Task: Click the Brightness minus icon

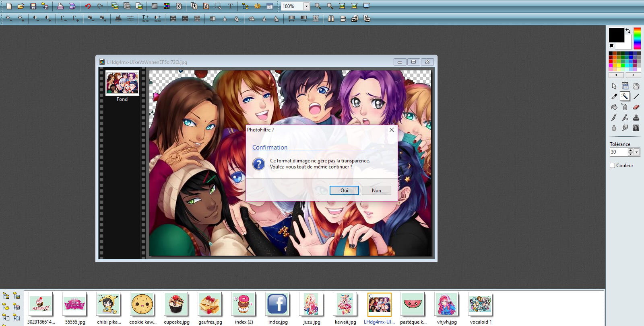Action: pos(9,18)
